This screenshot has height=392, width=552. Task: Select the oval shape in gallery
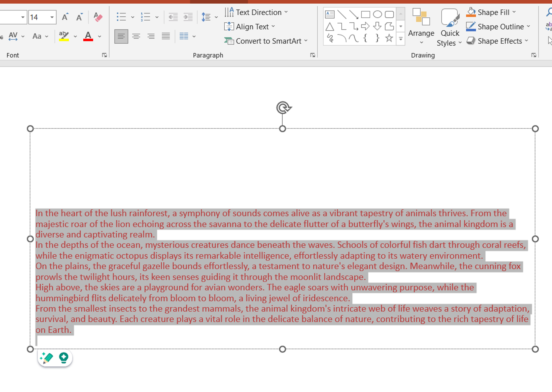(377, 14)
